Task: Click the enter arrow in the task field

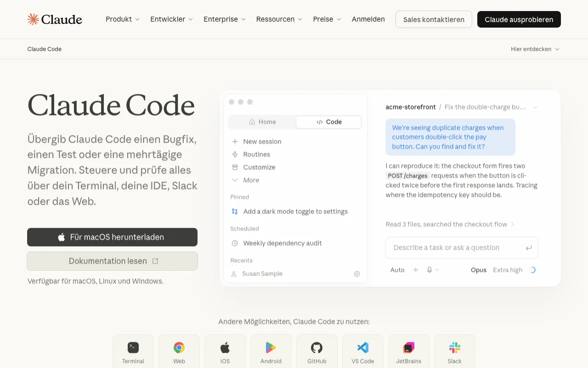Action: pos(529,247)
